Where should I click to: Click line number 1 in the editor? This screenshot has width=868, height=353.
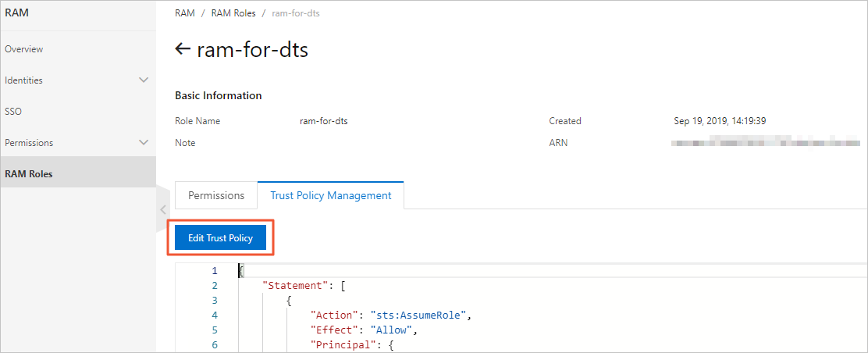[x=215, y=271]
